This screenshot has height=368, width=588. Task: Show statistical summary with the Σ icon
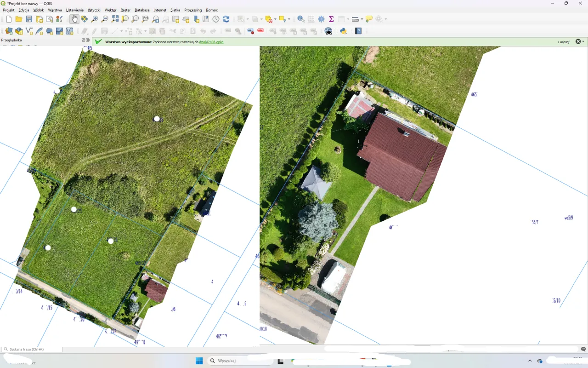click(331, 19)
